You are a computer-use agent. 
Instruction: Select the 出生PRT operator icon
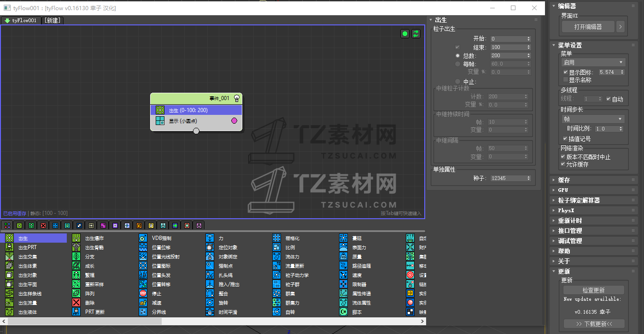click(x=9, y=247)
